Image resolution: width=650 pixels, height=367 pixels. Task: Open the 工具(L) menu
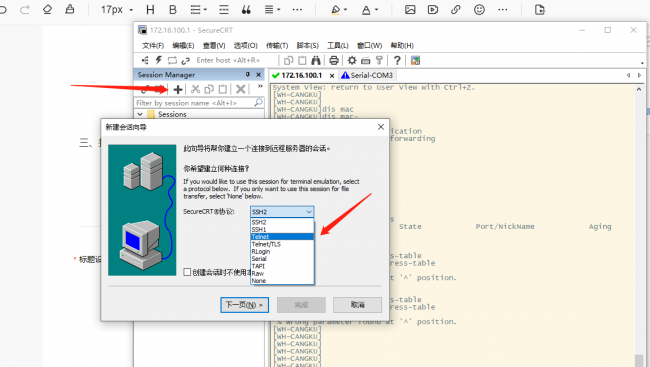pyautogui.click(x=338, y=46)
